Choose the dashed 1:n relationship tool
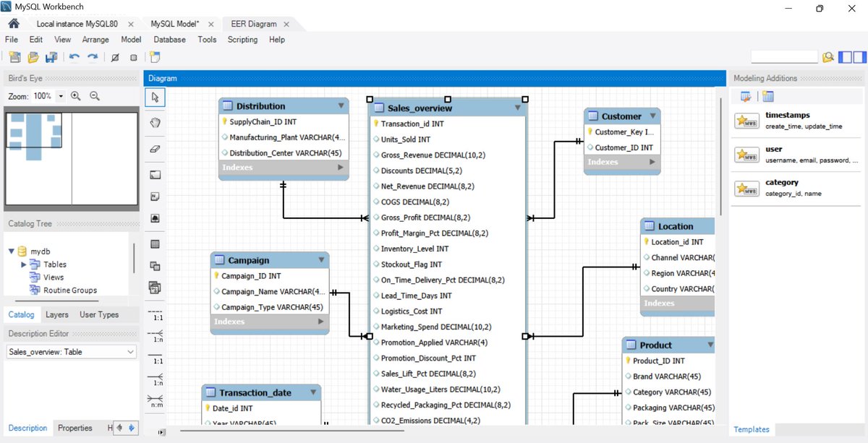This screenshot has width=868, height=443. 155,337
